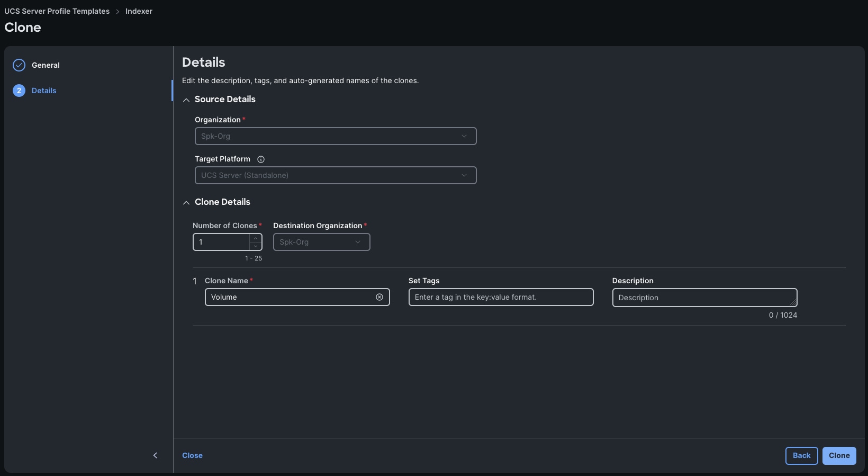Increase Number of Clones with up arrow
This screenshot has height=476, width=868.
(256, 238)
